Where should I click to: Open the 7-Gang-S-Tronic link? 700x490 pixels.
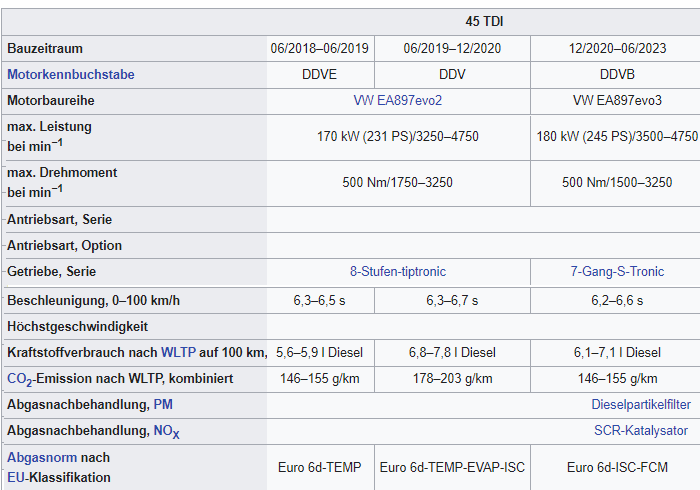[617, 271]
